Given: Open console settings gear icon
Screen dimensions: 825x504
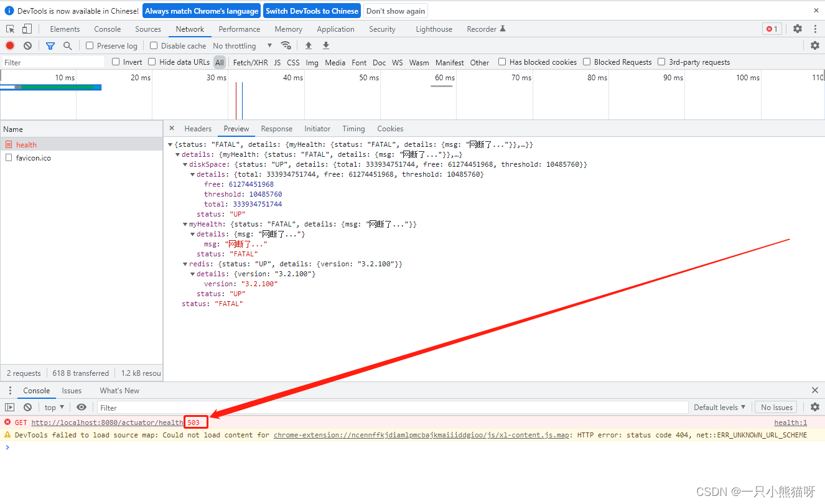Looking at the screenshot, I should click(815, 407).
